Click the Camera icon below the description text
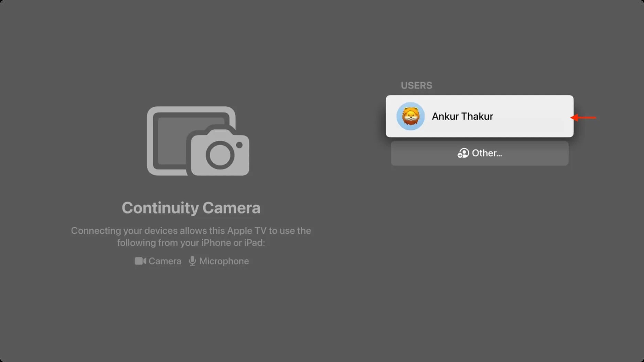Screen dimensions: 644x362 pos(140,261)
